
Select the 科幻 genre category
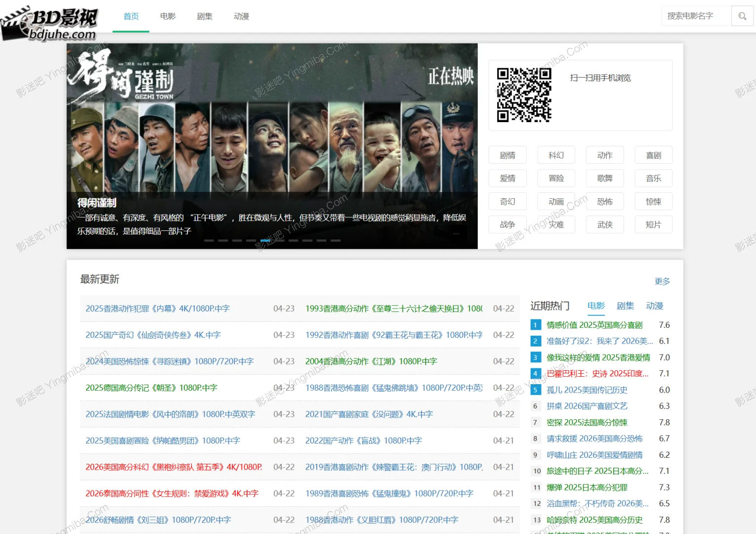[x=556, y=155]
